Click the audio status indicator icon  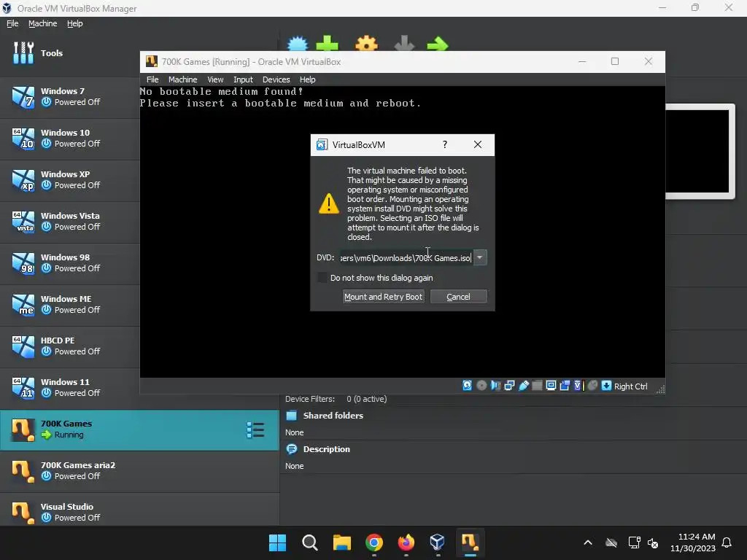[495, 386]
